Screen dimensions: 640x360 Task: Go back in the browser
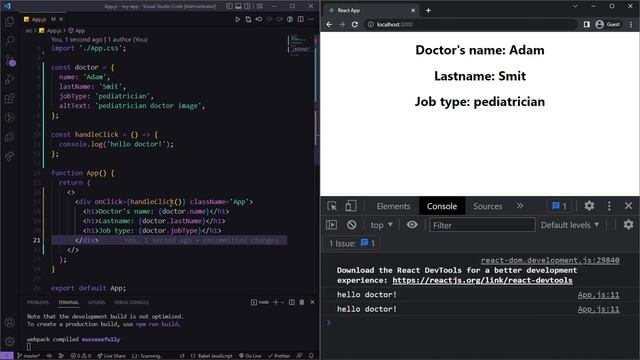pos(329,24)
